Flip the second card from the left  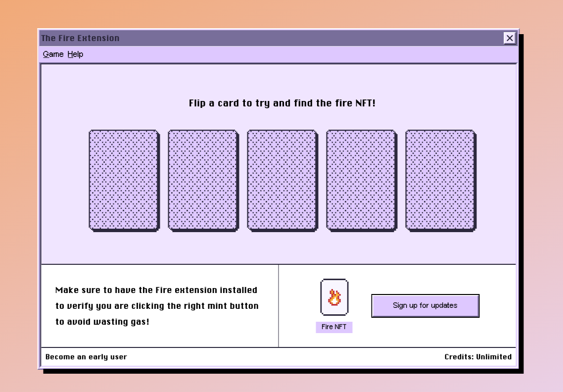pyautogui.click(x=203, y=181)
